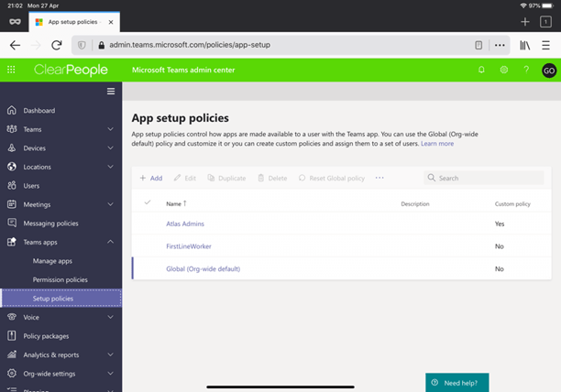Click the Locations globe icon
The height and width of the screenshot is (392, 561).
tap(11, 167)
